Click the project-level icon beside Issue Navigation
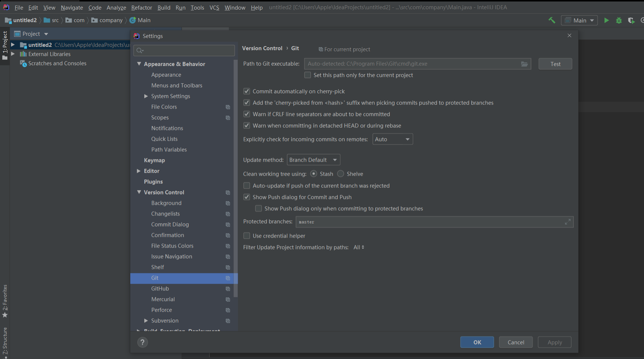 click(228, 257)
